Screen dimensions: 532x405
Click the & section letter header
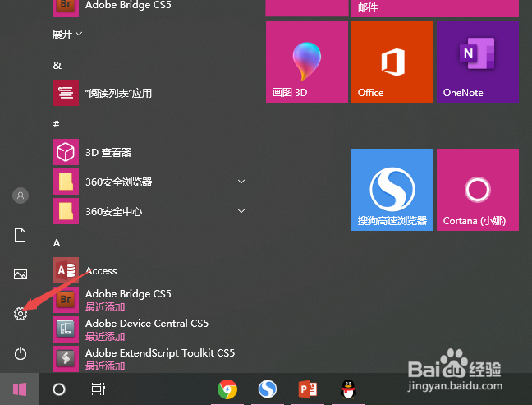[57, 65]
